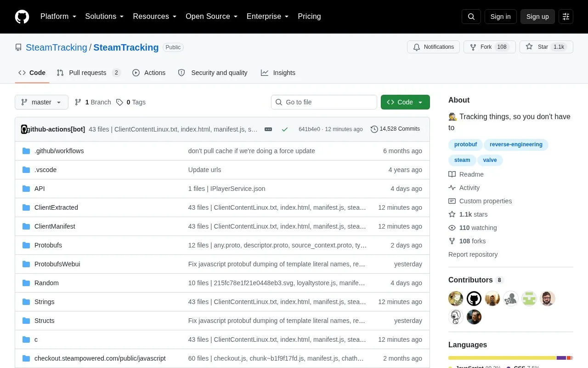Screen dimensions: 588x368
Task: Fork the SteamTracking repository
Action: [490, 47]
